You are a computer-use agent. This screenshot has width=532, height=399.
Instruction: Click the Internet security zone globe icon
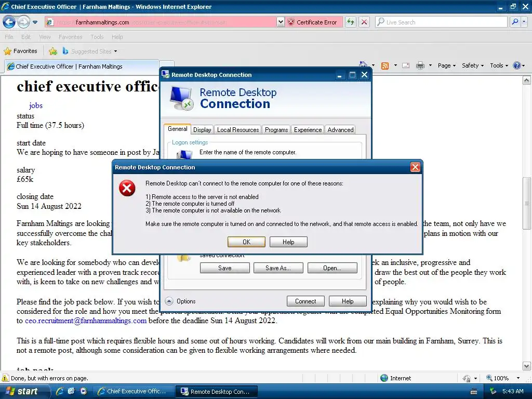click(x=384, y=378)
